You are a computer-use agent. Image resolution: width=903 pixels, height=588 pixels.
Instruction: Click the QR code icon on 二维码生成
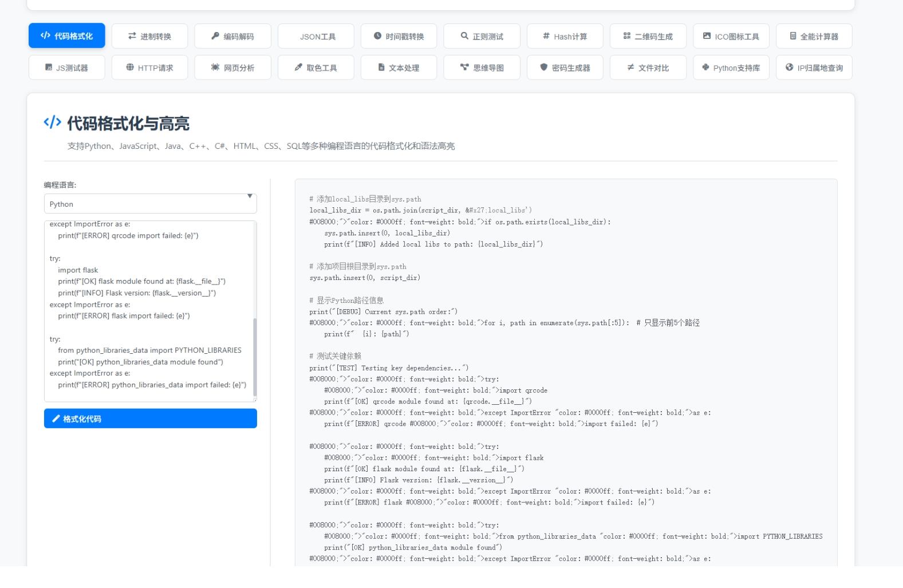(627, 35)
